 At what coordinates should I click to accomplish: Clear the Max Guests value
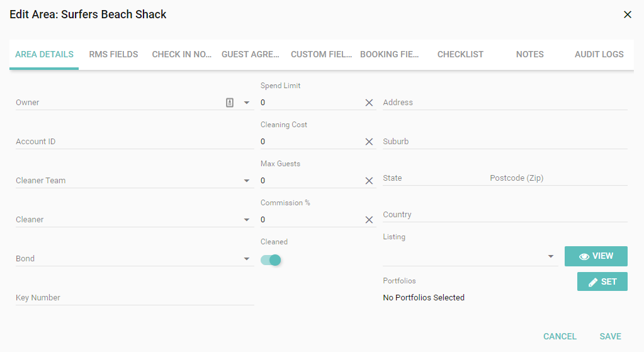370,181
